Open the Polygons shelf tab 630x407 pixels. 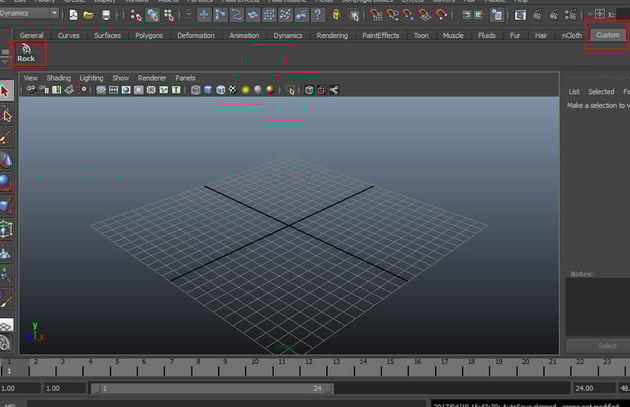(149, 35)
